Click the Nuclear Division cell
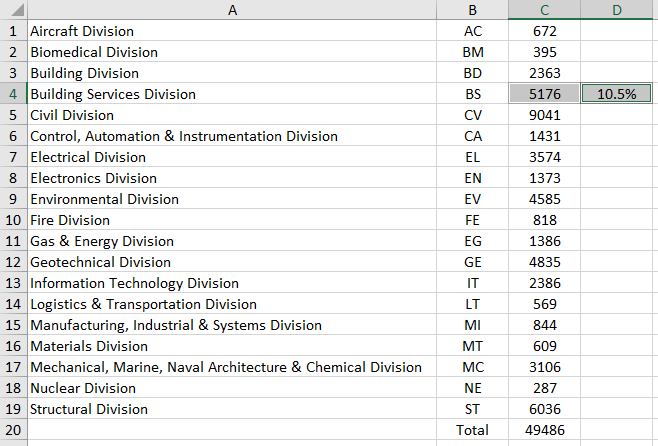 coord(232,388)
